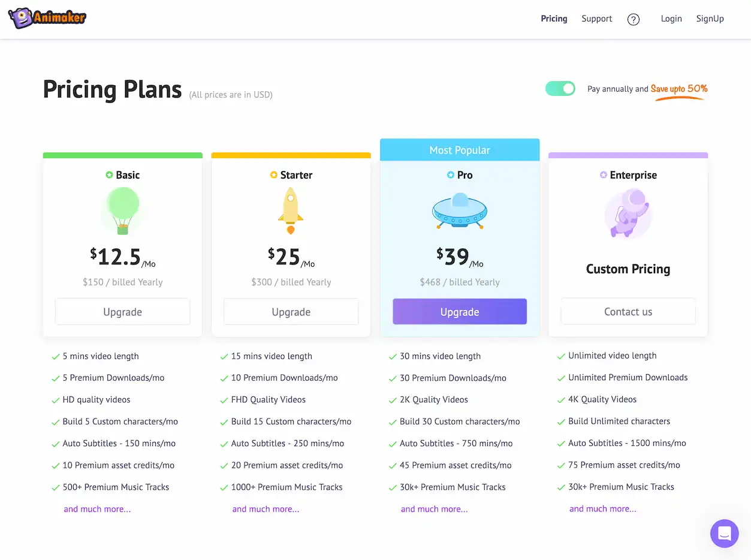Image resolution: width=751 pixels, height=560 pixels.
Task: Open the chat support bubble
Action: click(x=724, y=533)
